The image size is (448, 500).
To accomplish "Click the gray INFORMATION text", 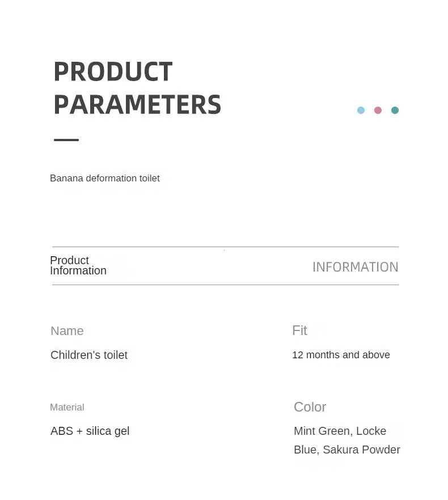I will [x=355, y=267].
